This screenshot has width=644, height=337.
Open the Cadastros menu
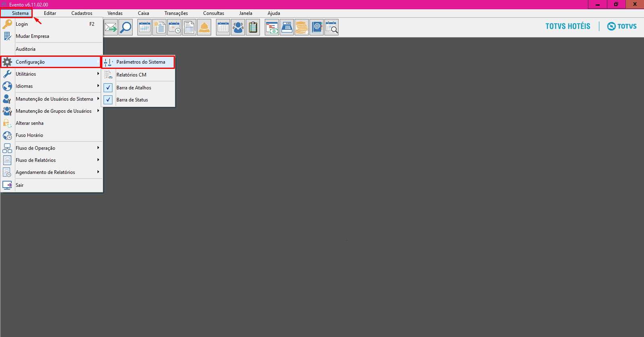(x=82, y=13)
